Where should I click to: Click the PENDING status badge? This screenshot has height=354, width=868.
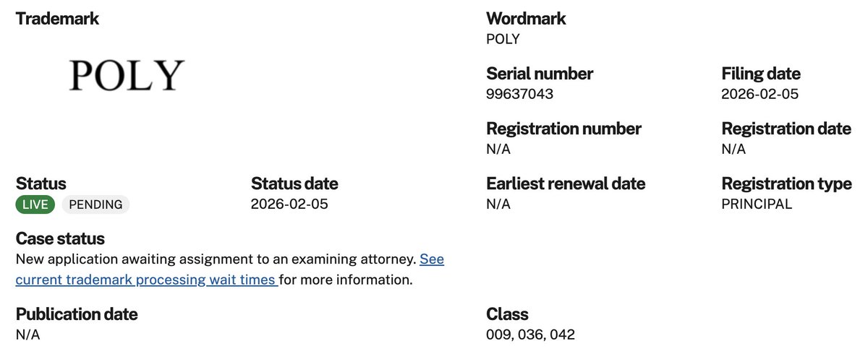click(95, 204)
